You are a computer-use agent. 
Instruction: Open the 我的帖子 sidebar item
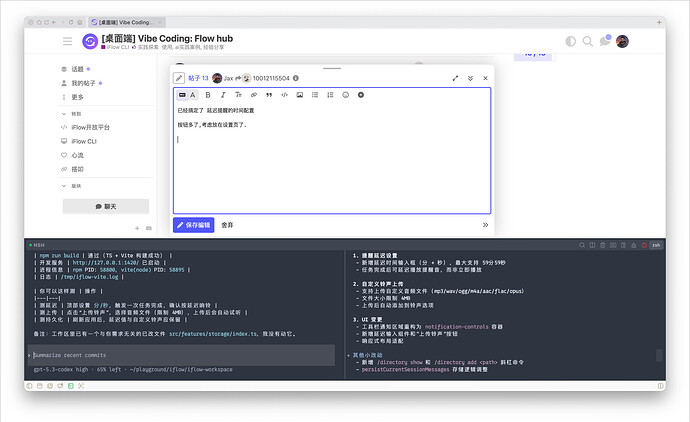[84, 83]
